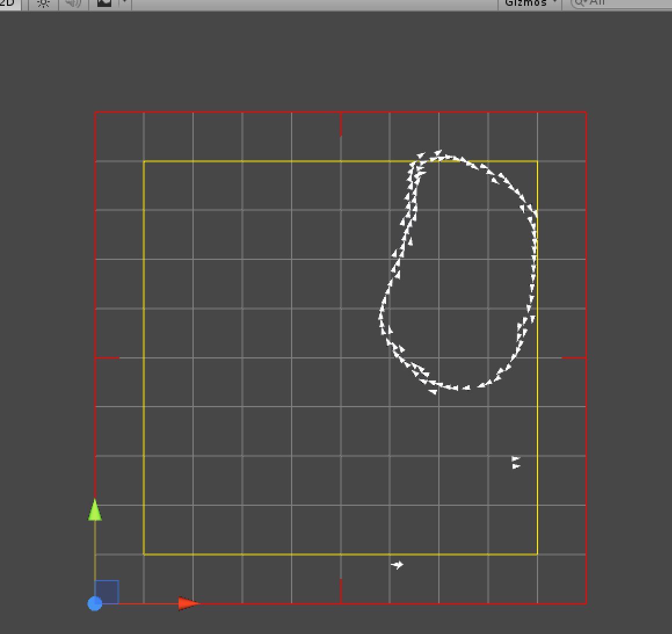Toggle scene audio speaker icon
Image resolution: width=672 pixels, height=634 pixels.
coord(73,3)
